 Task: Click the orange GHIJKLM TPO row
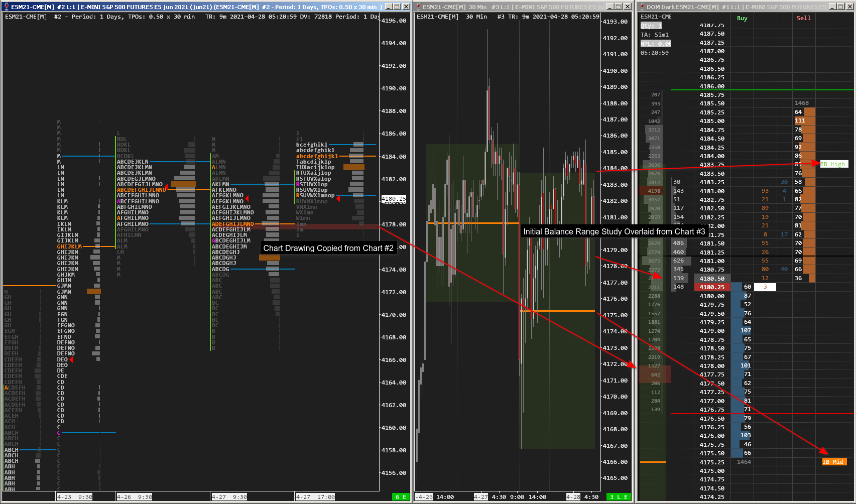click(69, 246)
